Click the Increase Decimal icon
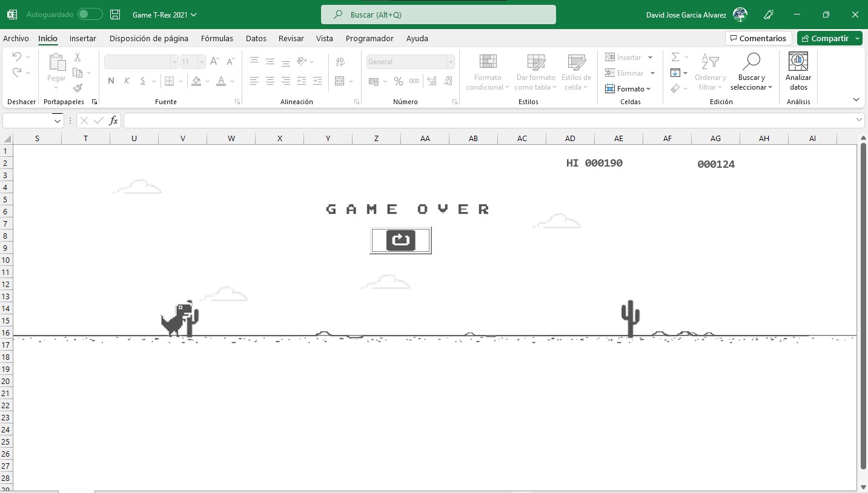This screenshot has width=868, height=493. (x=432, y=81)
